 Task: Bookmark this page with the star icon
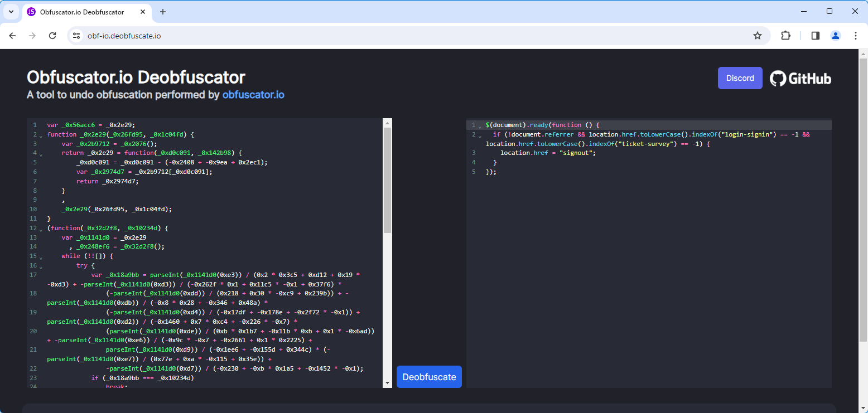point(757,36)
